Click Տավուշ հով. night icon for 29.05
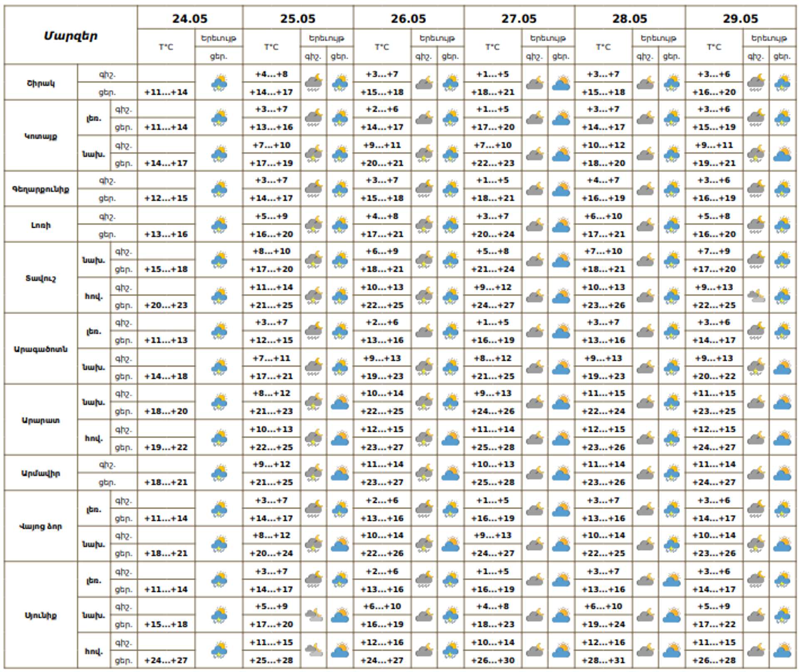This screenshot has width=799, height=672. 756,296
